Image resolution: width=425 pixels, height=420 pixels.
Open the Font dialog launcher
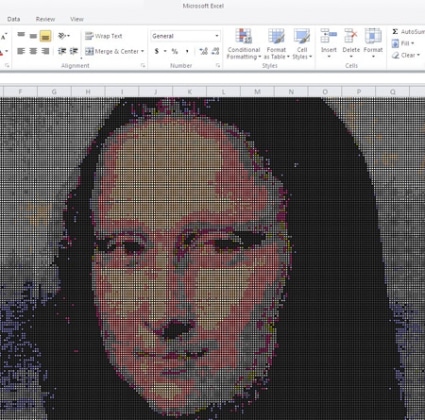[7, 65]
